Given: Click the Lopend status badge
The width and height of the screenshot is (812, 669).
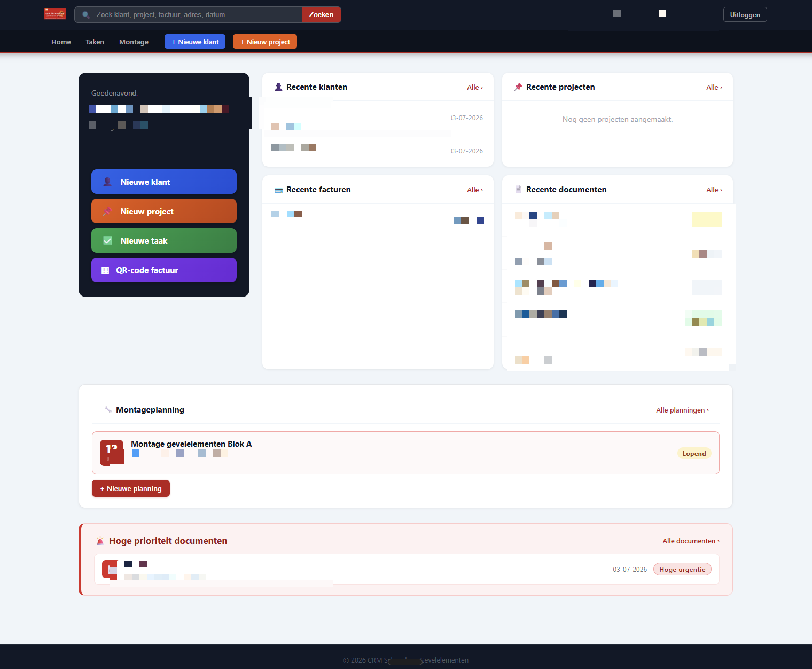Looking at the screenshot, I should pyautogui.click(x=694, y=453).
